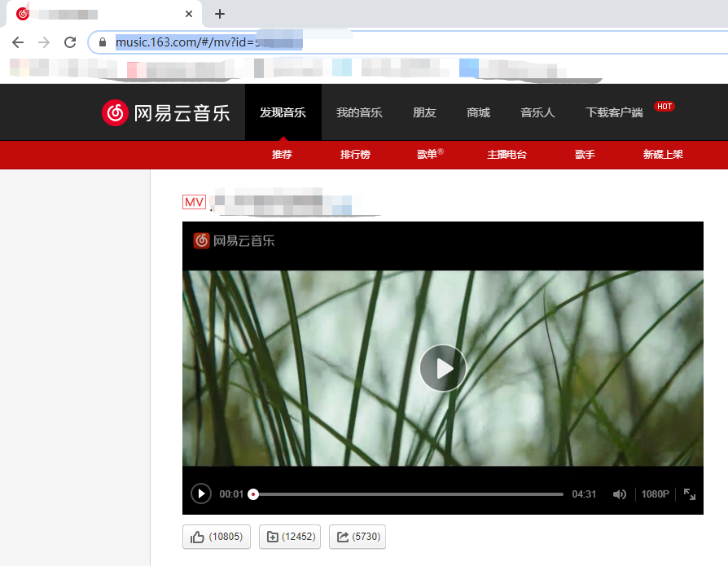The height and width of the screenshot is (566, 728).
Task: Add MV to collection (12452)
Action: click(289, 537)
